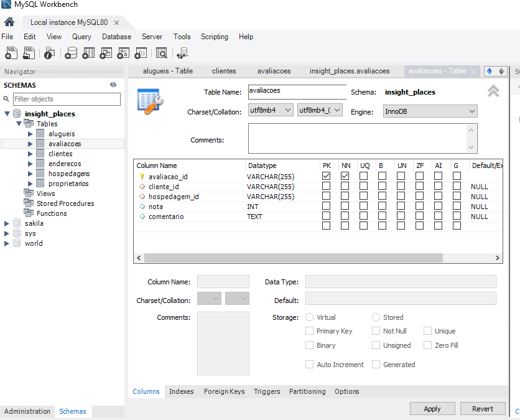The height and width of the screenshot is (420, 520).
Task: Click the create stored procedure icon
Action: tap(123, 53)
